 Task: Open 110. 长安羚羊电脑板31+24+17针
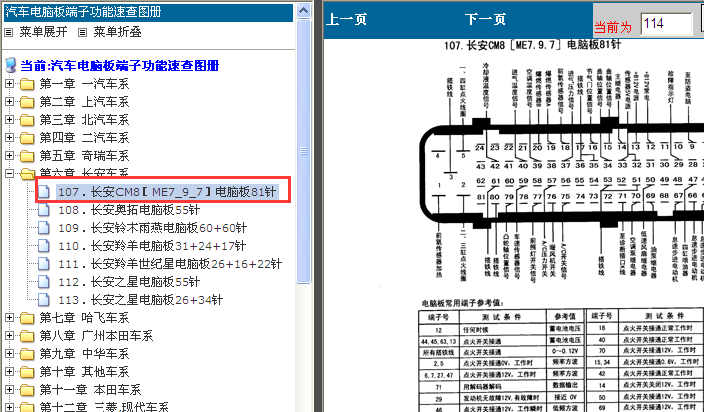point(152,245)
